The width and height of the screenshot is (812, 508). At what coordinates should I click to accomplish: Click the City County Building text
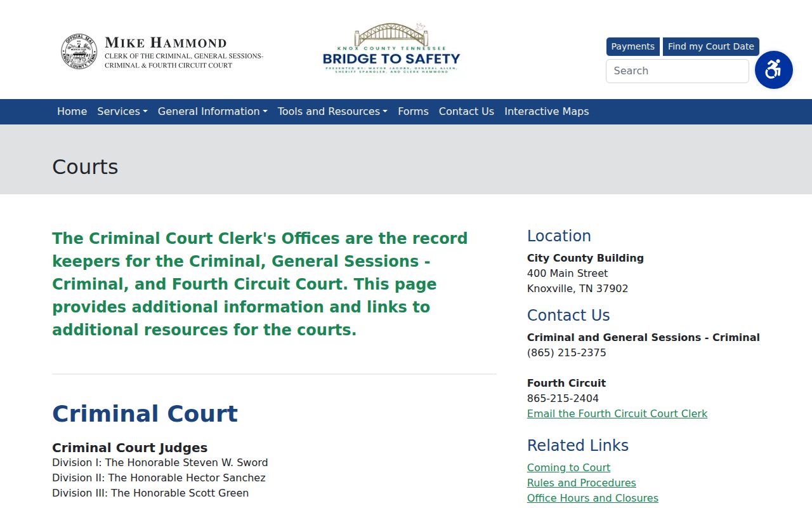tap(586, 258)
